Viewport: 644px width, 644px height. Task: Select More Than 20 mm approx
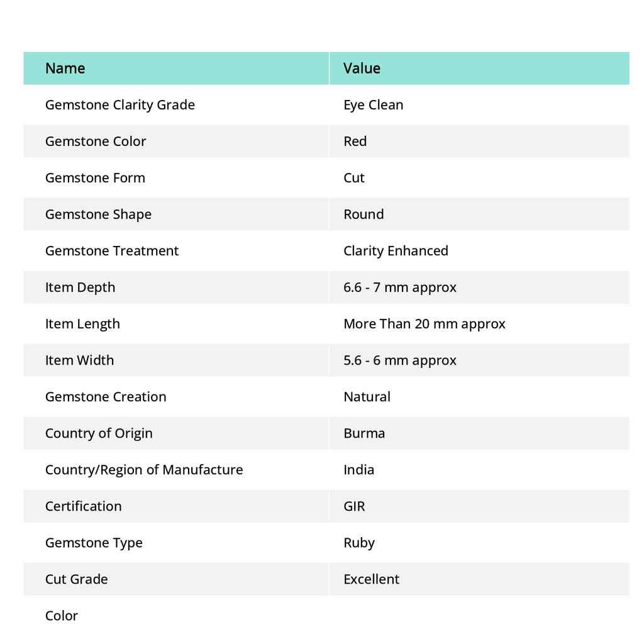click(425, 323)
